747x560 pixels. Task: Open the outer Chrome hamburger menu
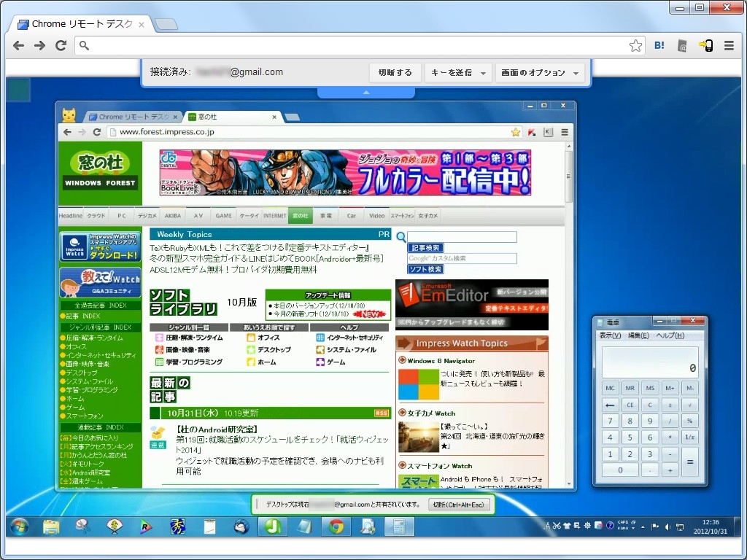point(729,45)
